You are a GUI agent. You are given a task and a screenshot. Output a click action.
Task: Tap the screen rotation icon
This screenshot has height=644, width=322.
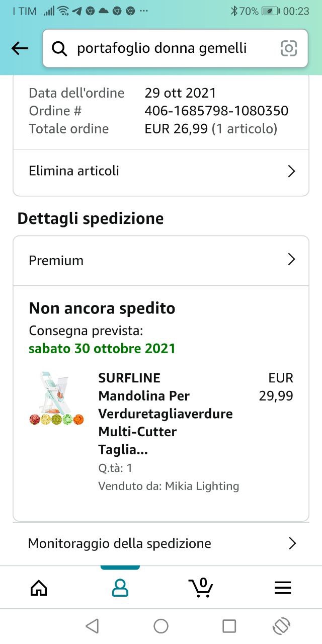[x=282, y=626]
